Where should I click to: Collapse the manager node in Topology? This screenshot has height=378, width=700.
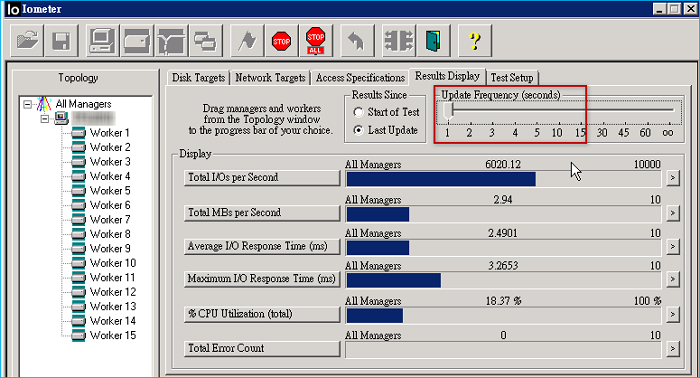[x=45, y=119]
